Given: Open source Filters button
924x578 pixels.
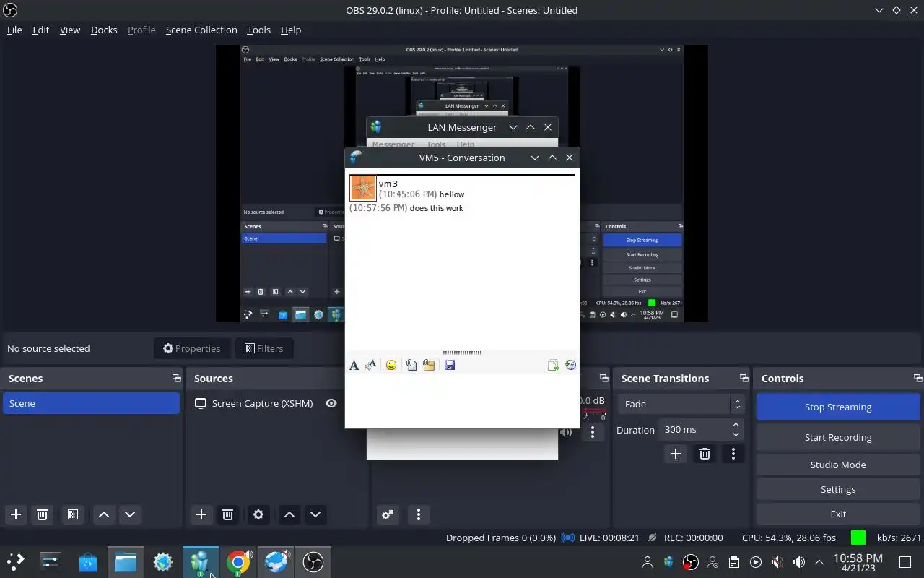Looking at the screenshot, I should tap(264, 348).
